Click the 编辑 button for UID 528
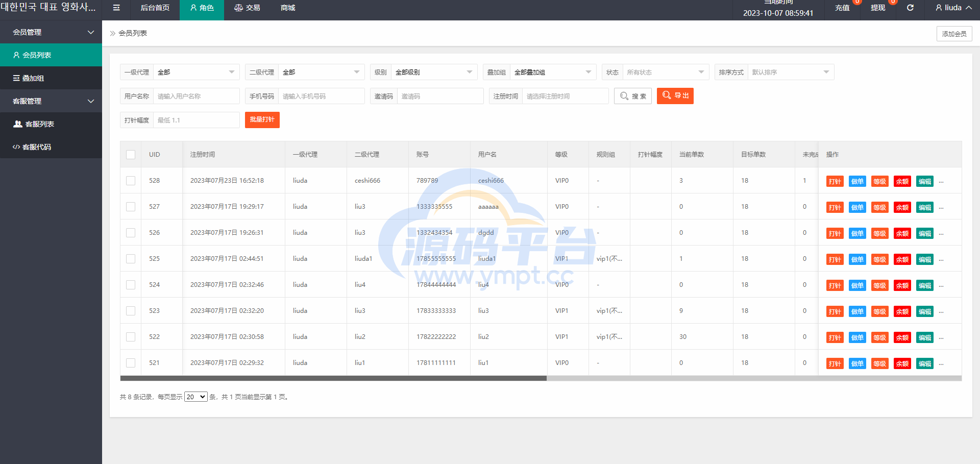 [x=925, y=181]
